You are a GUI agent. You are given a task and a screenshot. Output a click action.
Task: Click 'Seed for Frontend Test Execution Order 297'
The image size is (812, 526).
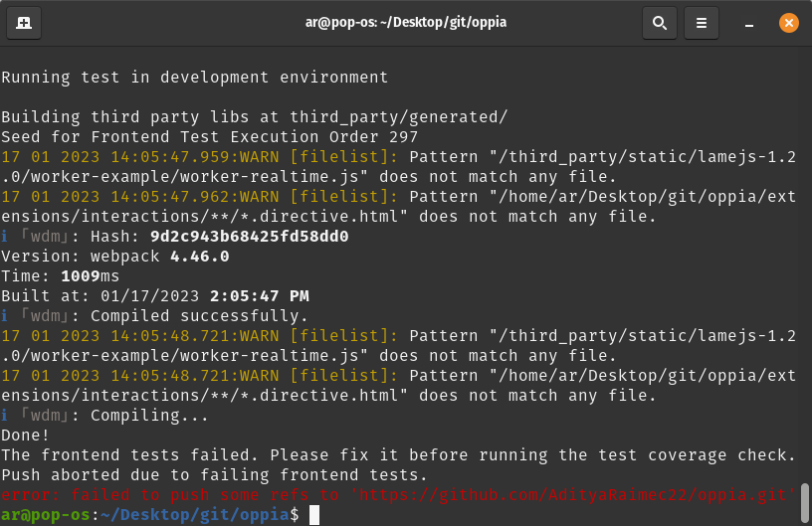click(209, 137)
